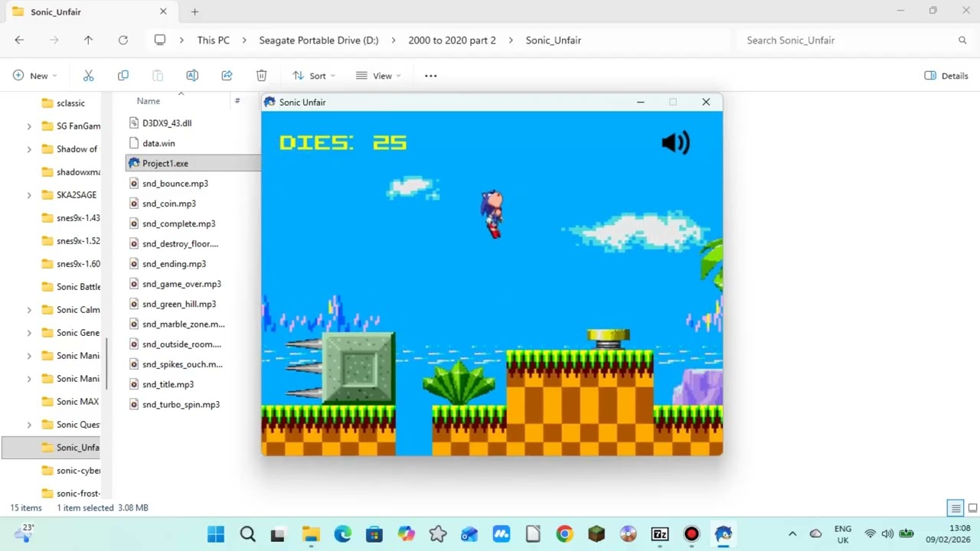This screenshot has width=980, height=551.
Task: Click the chevron after This PC in address bar
Action: 244,40
